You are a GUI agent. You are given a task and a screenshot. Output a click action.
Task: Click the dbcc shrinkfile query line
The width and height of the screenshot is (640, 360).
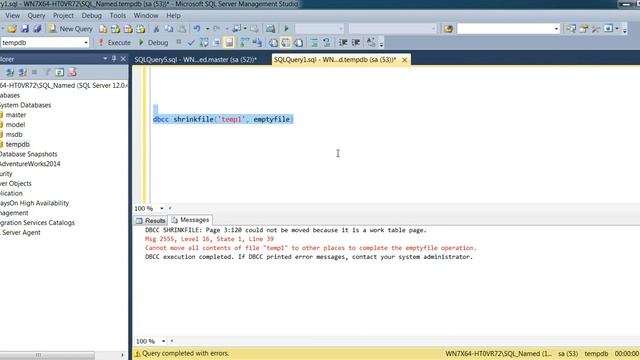(x=223, y=119)
